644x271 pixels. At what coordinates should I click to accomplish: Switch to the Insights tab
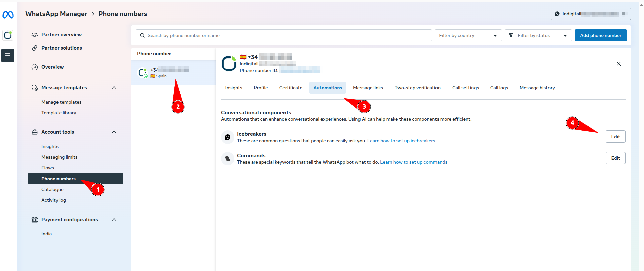pos(234,88)
